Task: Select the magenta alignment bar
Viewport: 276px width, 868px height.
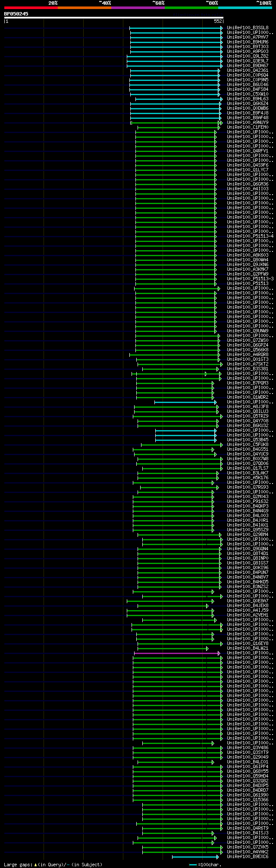Action: 177,653
